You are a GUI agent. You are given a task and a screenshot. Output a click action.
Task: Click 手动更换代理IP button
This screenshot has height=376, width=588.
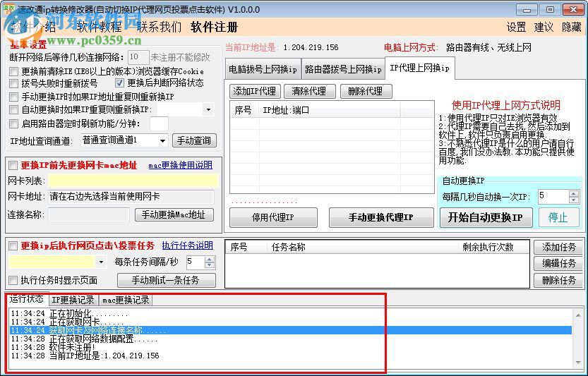click(x=380, y=217)
